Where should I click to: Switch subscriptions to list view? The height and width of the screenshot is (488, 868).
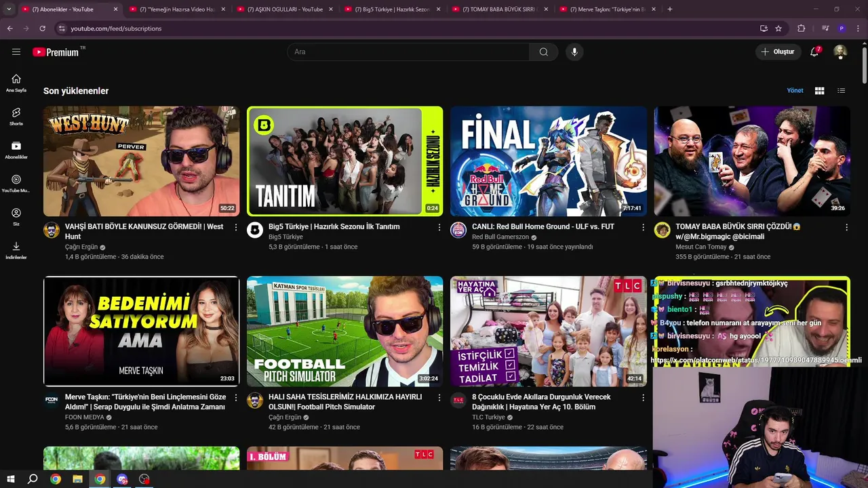(x=842, y=90)
